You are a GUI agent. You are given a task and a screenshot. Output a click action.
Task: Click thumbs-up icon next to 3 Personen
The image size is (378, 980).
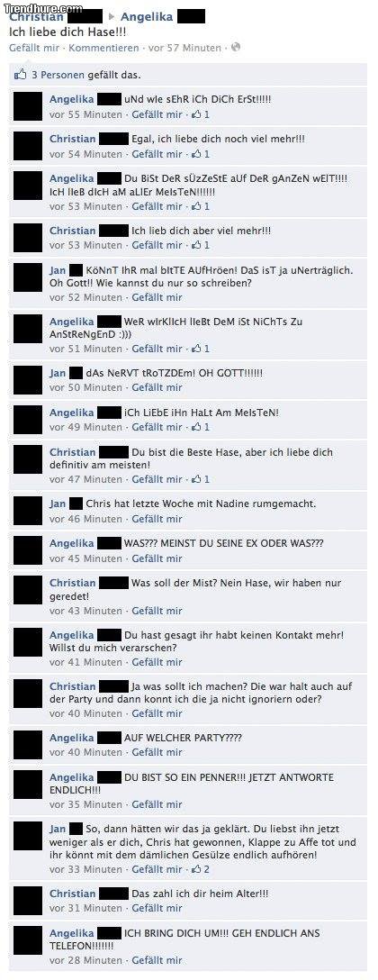pos(21,75)
